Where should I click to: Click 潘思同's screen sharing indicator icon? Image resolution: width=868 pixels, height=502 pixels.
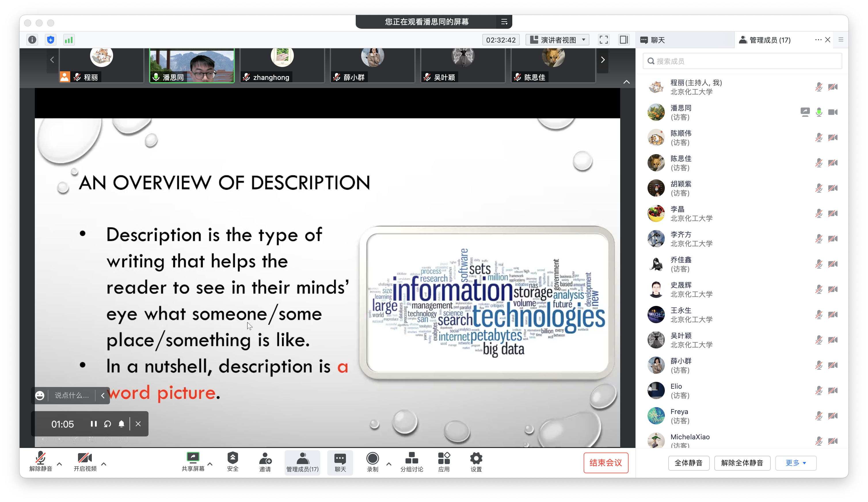(x=805, y=112)
